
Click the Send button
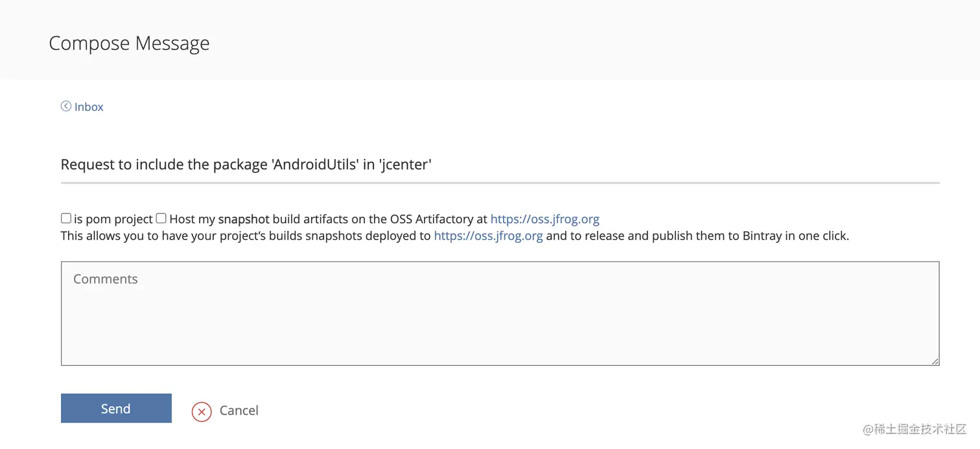coord(116,408)
